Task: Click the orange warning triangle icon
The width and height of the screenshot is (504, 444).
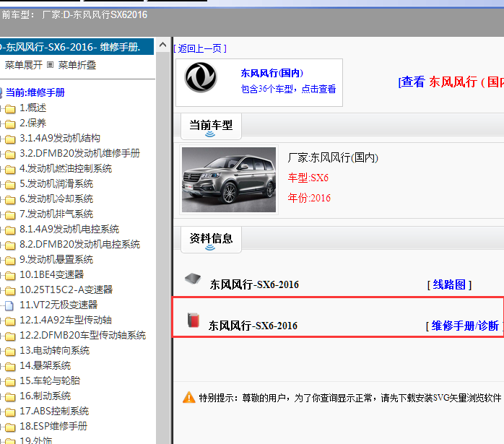Action: [x=189, y=397]
